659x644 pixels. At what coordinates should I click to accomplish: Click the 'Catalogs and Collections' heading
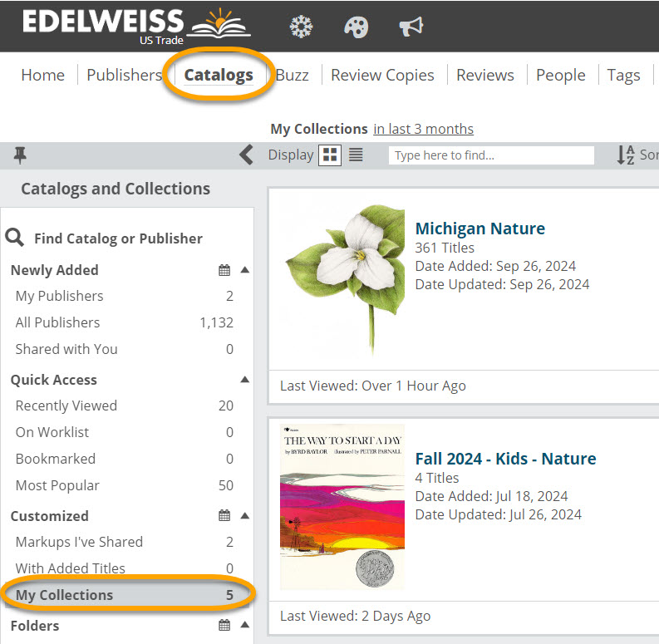coord(116,189)
